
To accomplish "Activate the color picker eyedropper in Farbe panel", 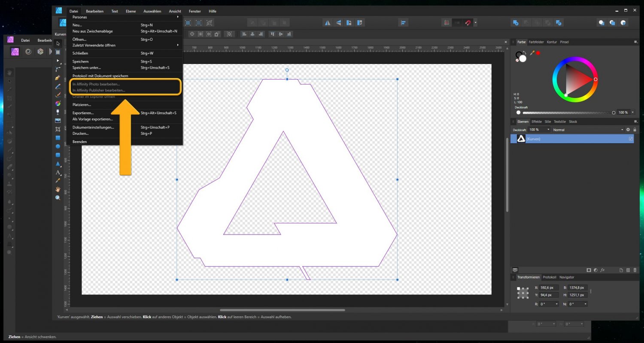I will pyautogui.click(x=532, y=53).
